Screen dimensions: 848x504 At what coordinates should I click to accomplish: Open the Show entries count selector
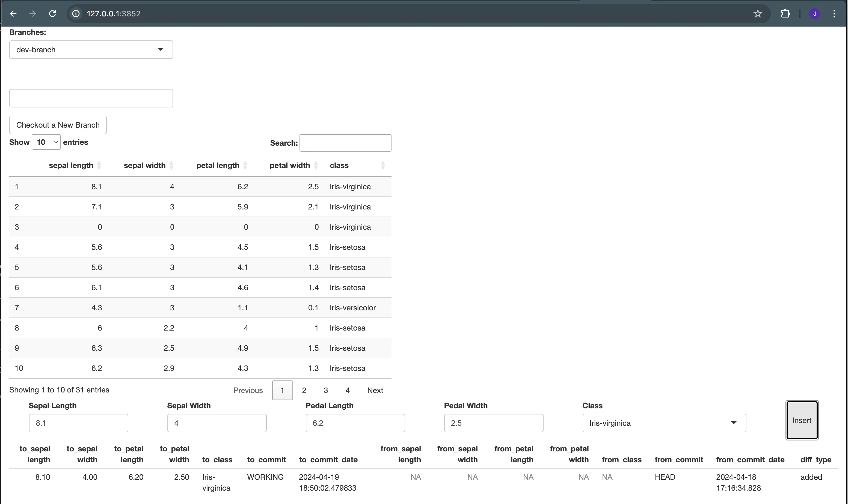point(46,142)
